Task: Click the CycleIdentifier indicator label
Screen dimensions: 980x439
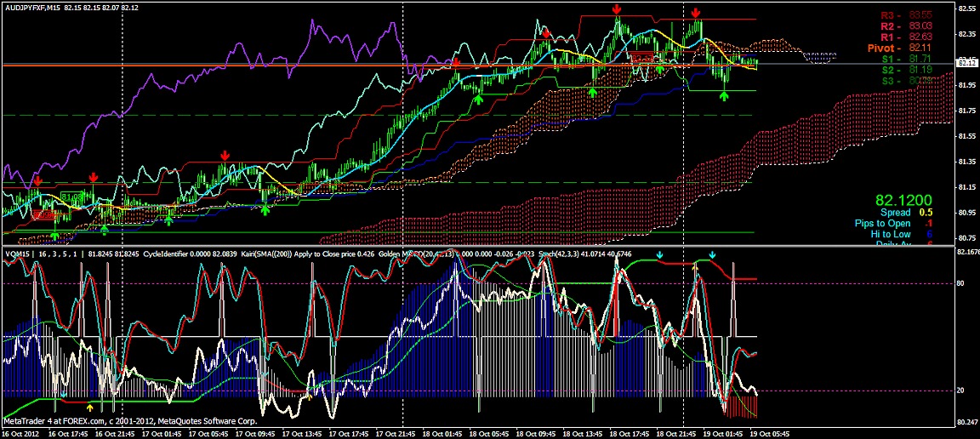Action: coord(166,254)
